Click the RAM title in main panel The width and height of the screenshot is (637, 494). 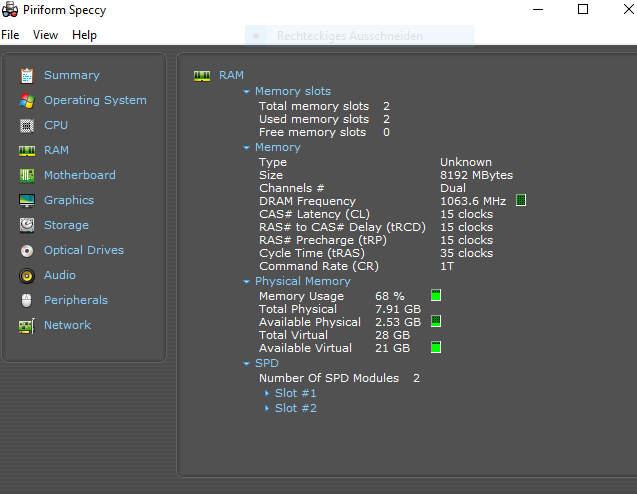tap(232, 76)
